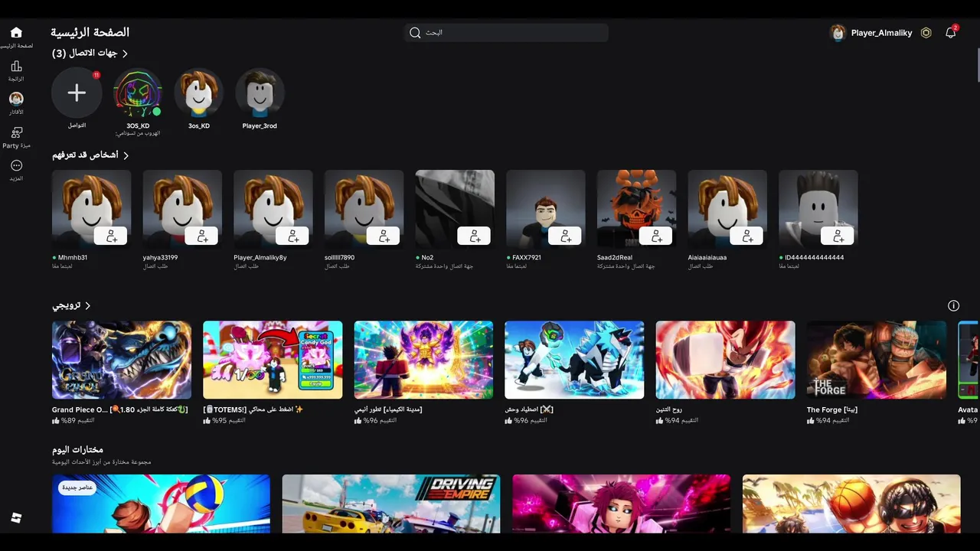Expand the Connections (3) section chevron

(125, 54)
